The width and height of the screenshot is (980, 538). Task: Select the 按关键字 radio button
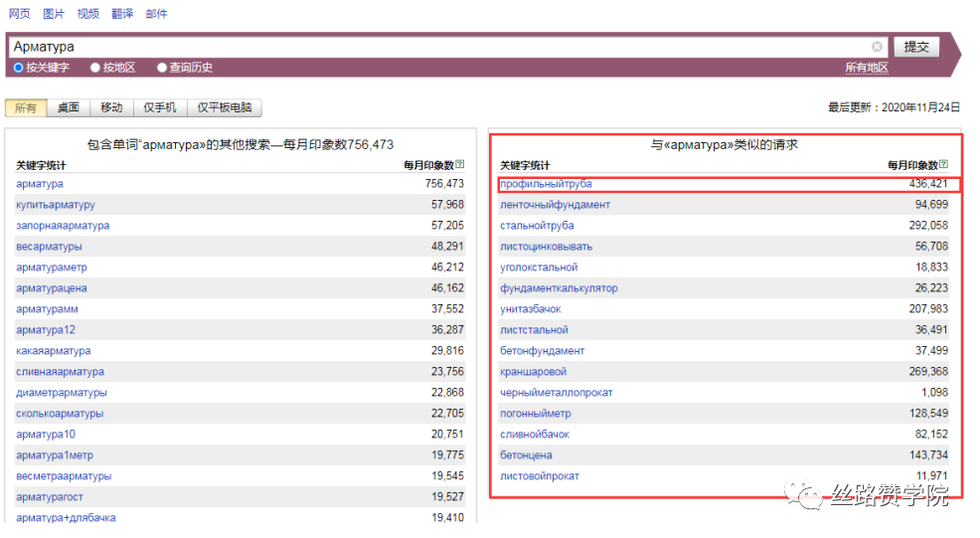click(18, 68)
